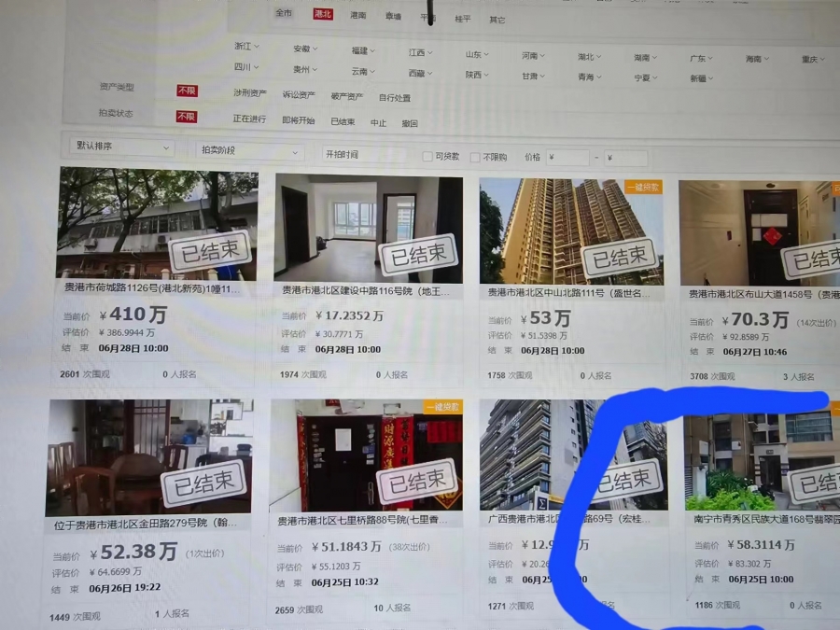840x630 pixels.
Task: Expand the 山东 province dropdown
Action: click(x=477, y=55)
